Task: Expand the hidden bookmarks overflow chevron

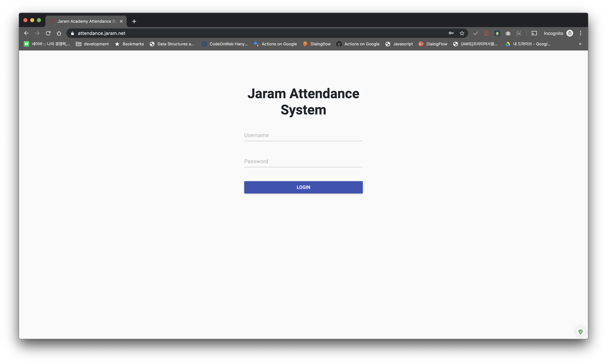Action: 580,44
